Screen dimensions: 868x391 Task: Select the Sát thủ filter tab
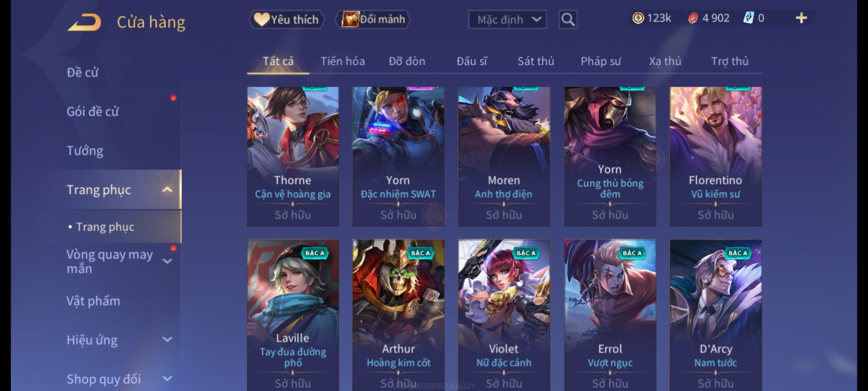point(536,61)
